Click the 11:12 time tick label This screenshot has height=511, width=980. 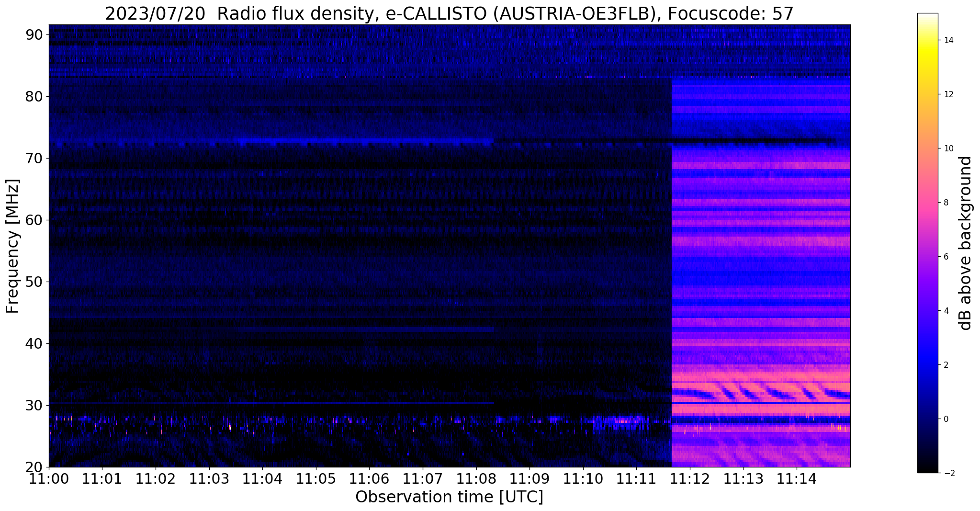point(690,478)
